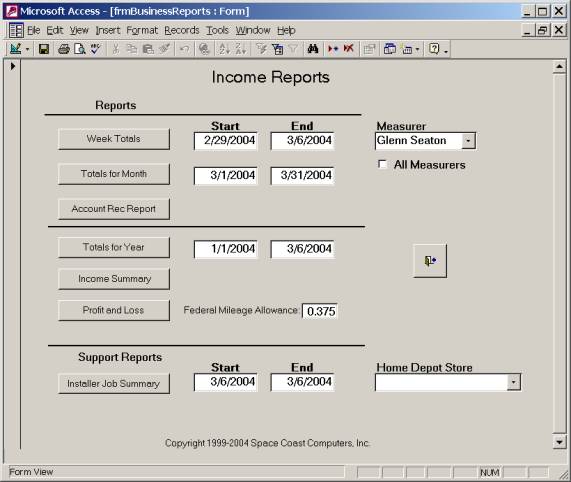Click the exit door button
The height and width of the screenshot is (482, 571).
[430, 261]
